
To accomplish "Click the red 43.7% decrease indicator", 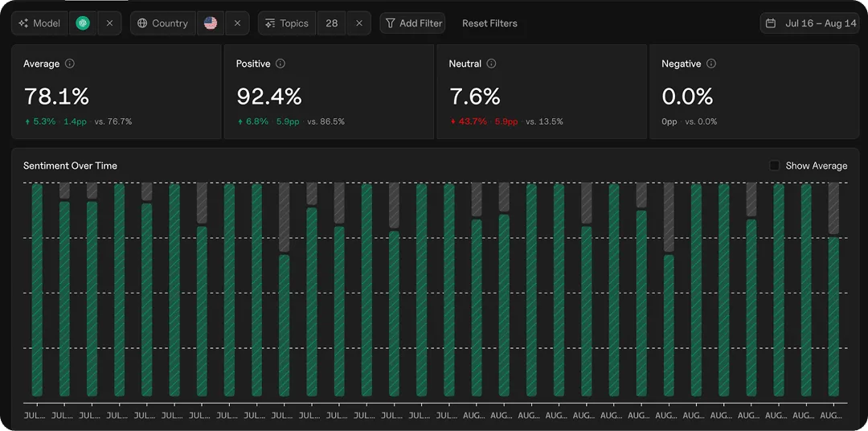I will click(468, 121).
